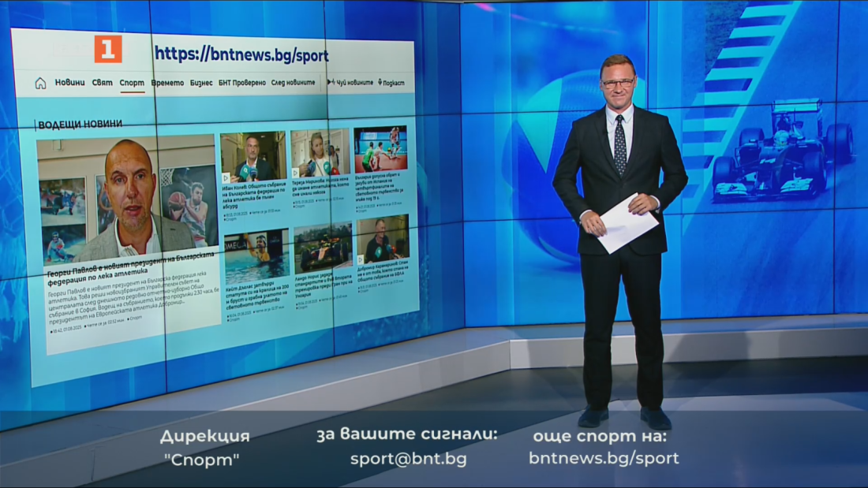Select the Свят navigation tab
The height and width of the screenshot is (488, 868).
(x=102, y=83)
